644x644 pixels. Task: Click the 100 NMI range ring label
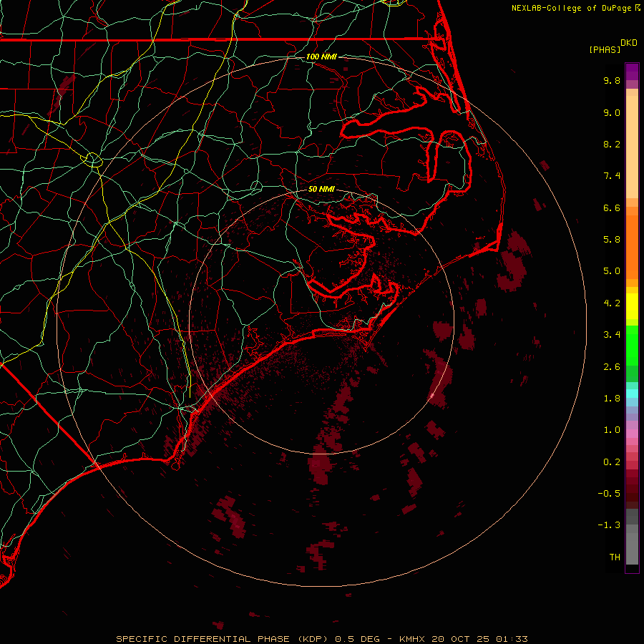click(x=321, y=57)
